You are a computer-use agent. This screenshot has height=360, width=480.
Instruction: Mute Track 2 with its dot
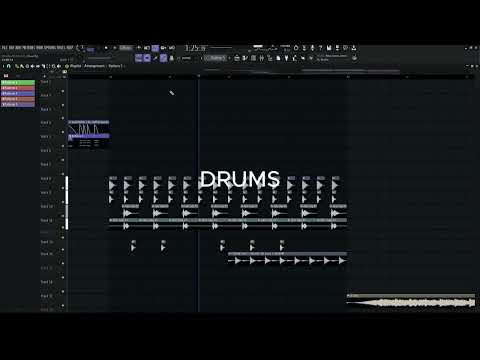pyautogui.click(x=63, y=105)
